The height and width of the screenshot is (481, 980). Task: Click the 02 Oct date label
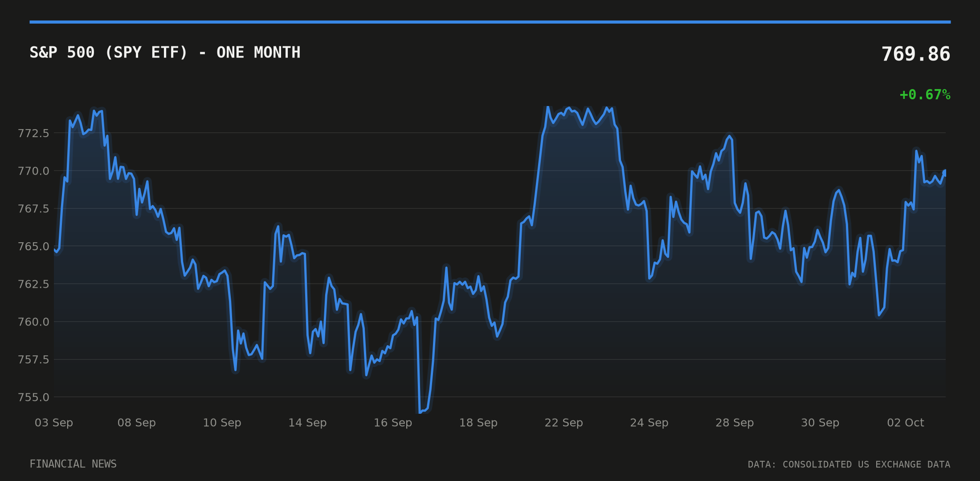[906, 423]
